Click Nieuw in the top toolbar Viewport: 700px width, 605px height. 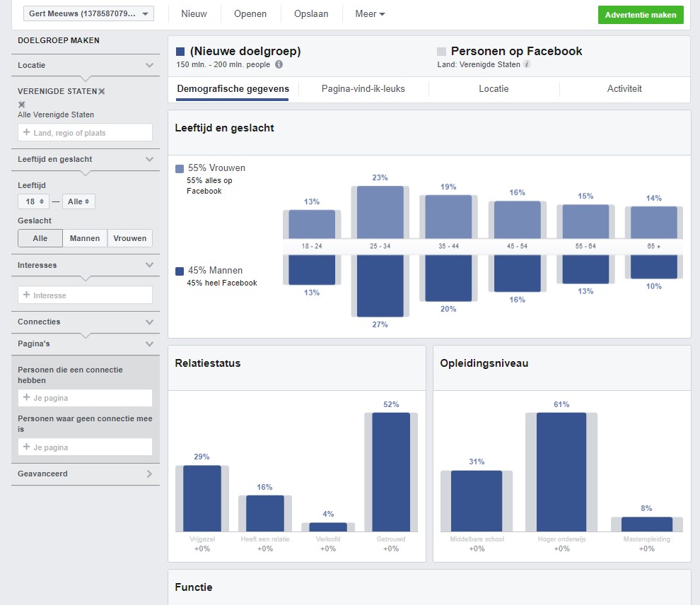[x=194, y=14]
